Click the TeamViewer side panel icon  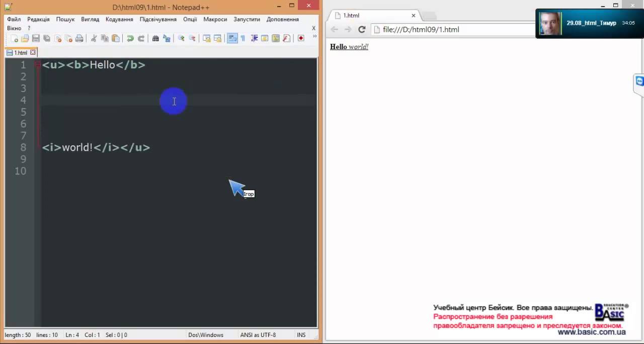(x=639, y=81)
